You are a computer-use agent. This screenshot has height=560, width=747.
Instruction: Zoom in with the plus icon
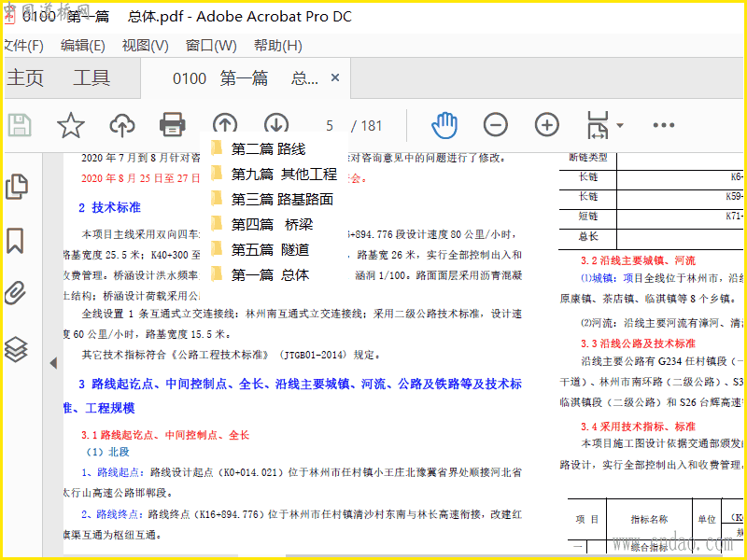coord(547,125)
